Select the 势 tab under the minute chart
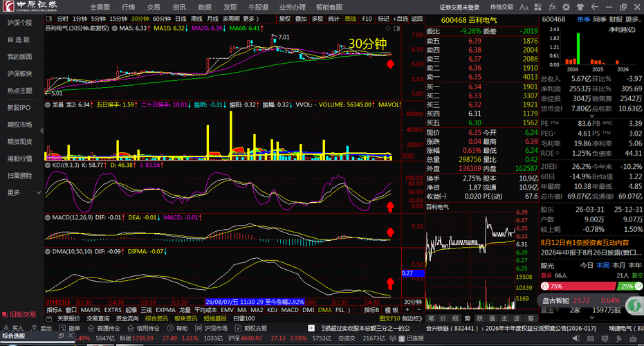 point(468,318)
